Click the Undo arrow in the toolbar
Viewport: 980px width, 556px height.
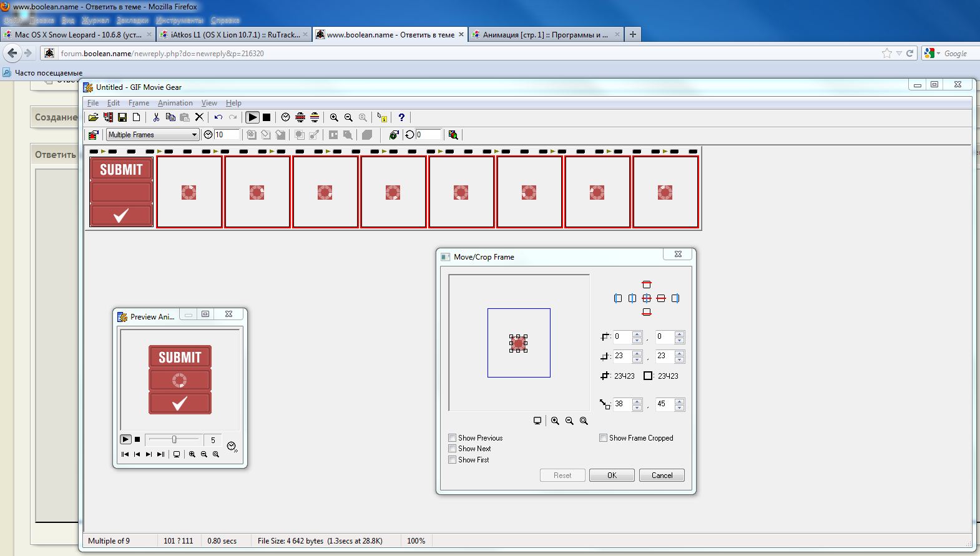click(x=218, y=117)
